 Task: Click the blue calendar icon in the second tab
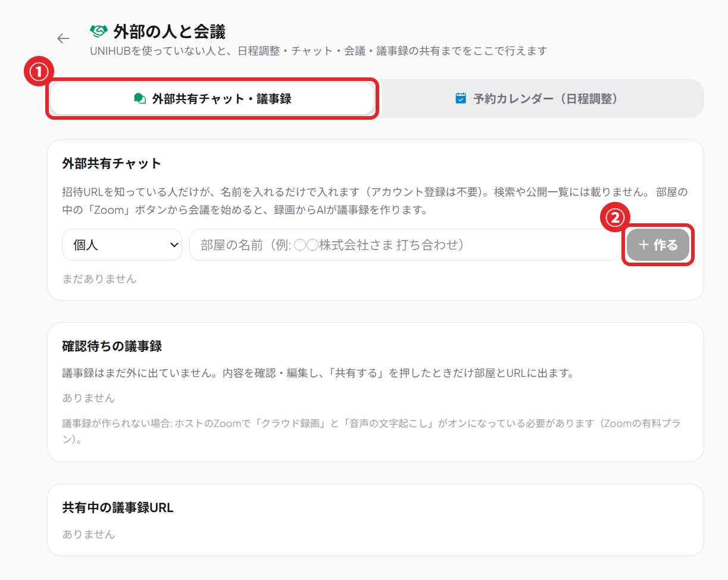pos(461,98)
